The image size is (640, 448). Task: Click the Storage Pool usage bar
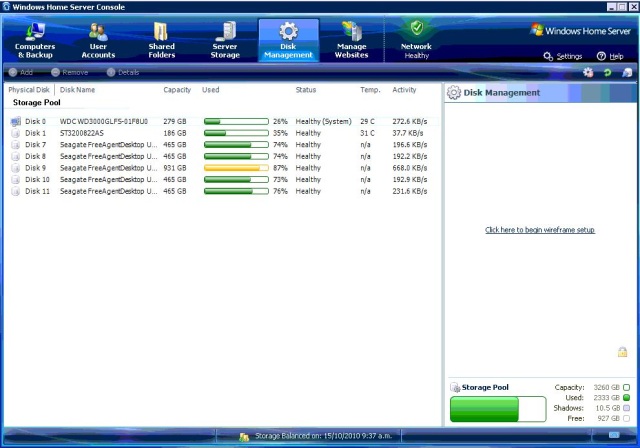(x=484, y=409)
